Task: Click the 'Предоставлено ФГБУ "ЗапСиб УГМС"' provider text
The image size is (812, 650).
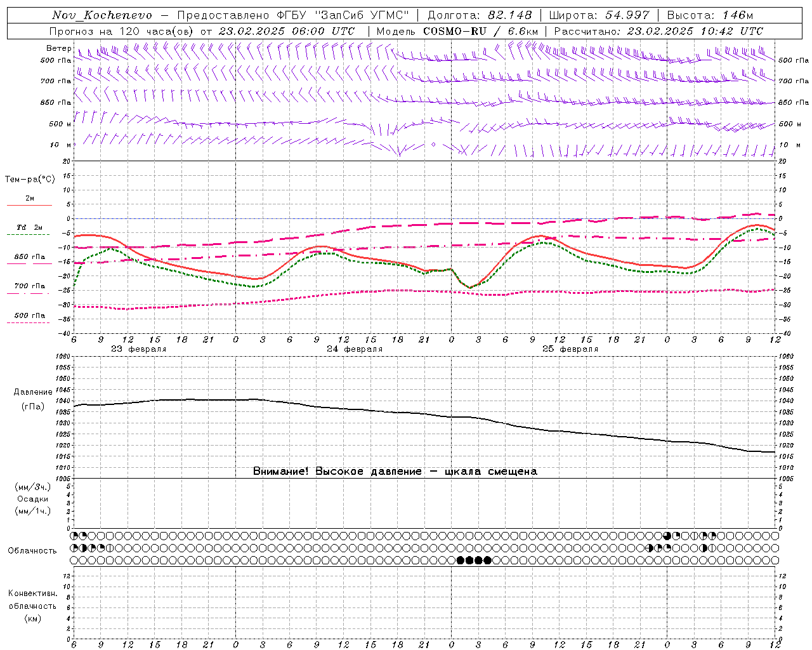Action: click(293, 15)
